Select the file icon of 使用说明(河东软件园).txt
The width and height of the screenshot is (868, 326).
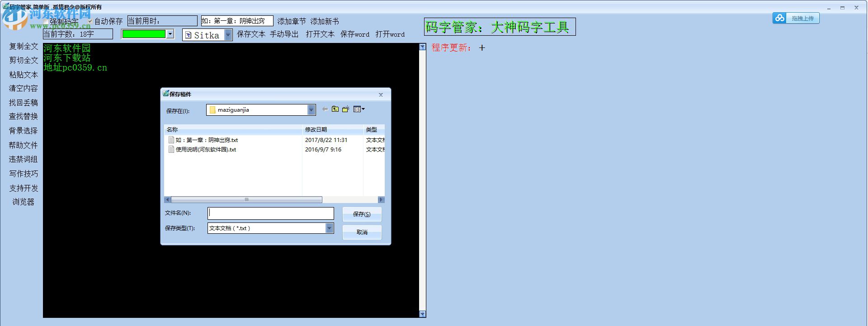[171, 149]
